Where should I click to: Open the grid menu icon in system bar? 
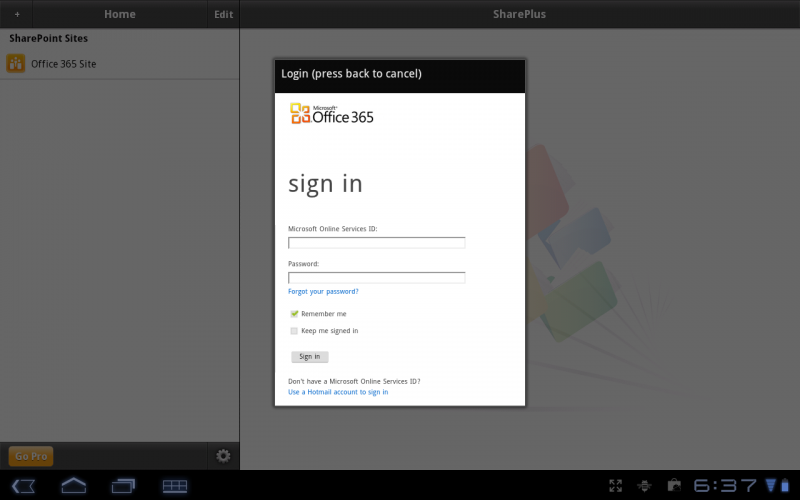tap(175, 486)
